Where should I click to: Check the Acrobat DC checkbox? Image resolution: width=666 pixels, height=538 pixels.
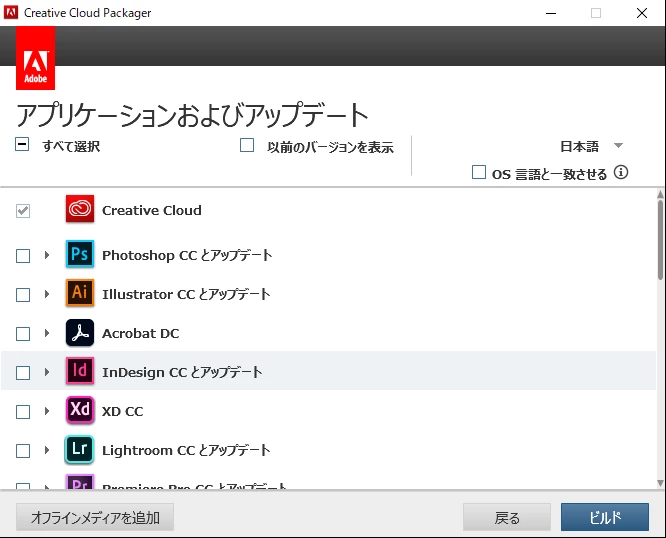point(23,334)
